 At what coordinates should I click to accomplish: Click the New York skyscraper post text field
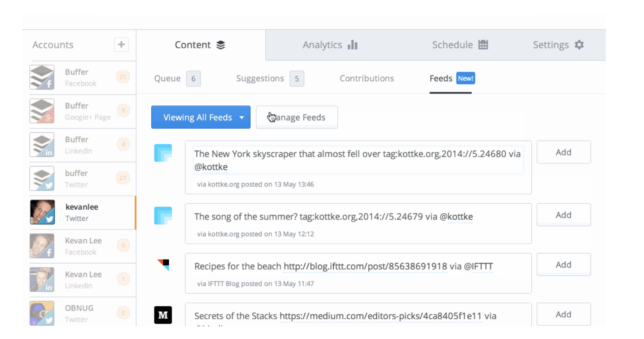[x=358, y=160]
